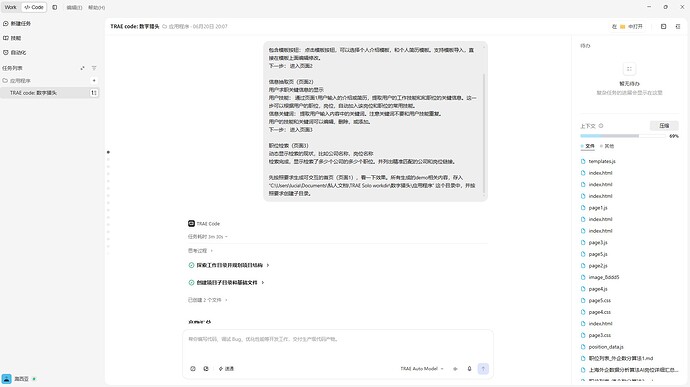Image resolution: width=690 pixels, height=387 pixels.
Task: Click file icon beside page1.js
Action: click(x=583, y=208)
